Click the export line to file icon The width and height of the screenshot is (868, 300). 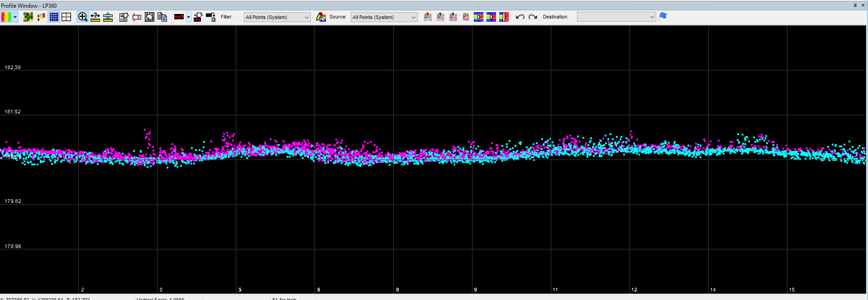tap(210, 17)
